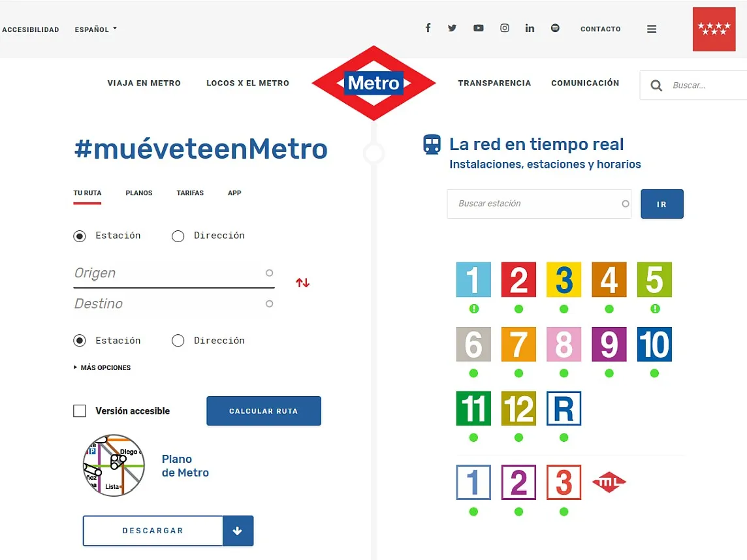Open the Comunicación menu
Screen dimensions: 747x560
(585, 84)
